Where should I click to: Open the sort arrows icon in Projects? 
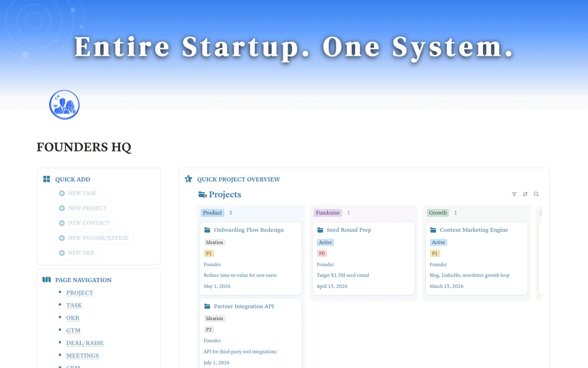(525, 194)
